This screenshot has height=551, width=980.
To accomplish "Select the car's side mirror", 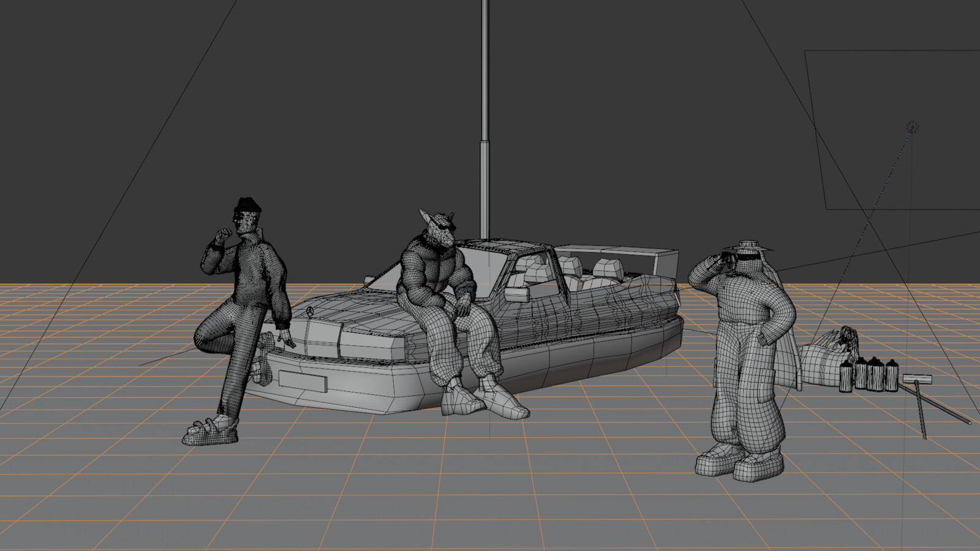I will 518,294.
